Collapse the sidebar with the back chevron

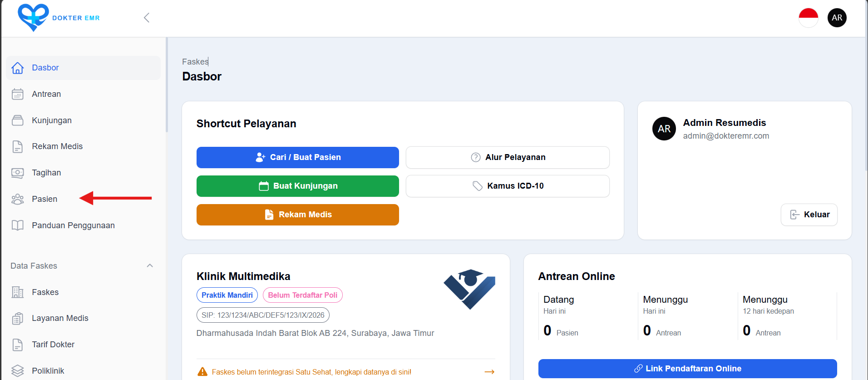coord(147,18)
